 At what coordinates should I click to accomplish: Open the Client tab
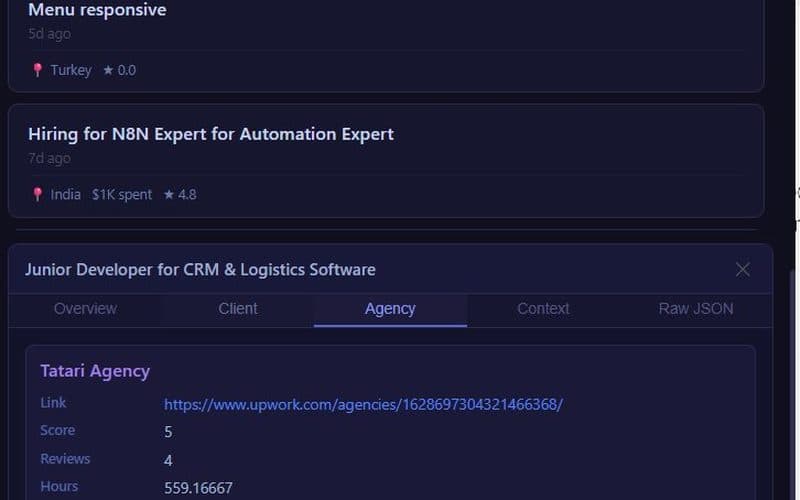click(x=238, y=309)
